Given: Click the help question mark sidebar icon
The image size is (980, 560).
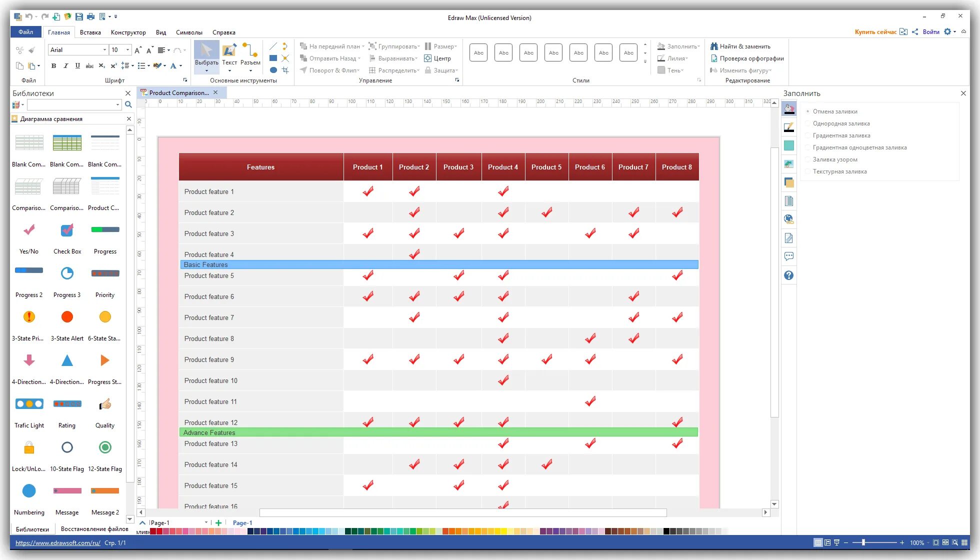Looking at the screenshot, I should click(789, 275).
